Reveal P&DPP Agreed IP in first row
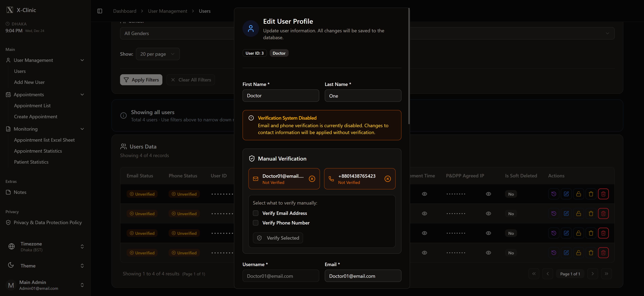This screenshot has height=296, width=644. [x=488, y=194]
